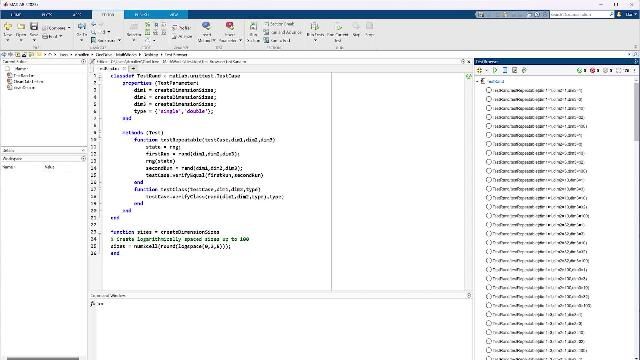Open the Compare dropdown arrow
The width and height of the screenshot is (640, 360).
pyautogui.click(x=69, y=28)
